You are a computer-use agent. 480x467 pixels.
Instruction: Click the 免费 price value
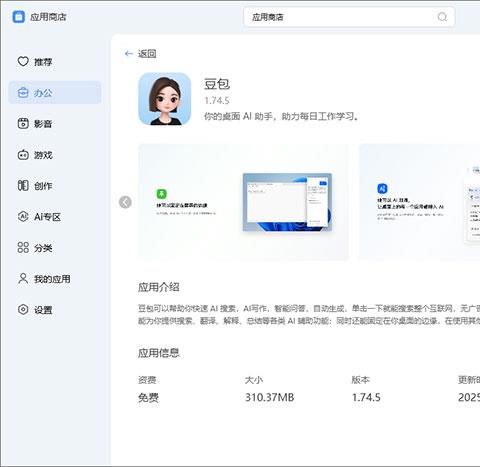[x=148, y=397]
